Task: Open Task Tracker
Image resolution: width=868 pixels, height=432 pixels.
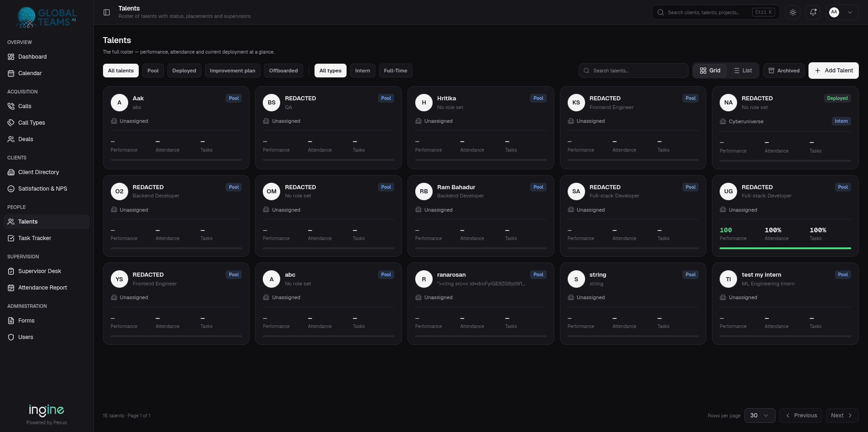Action: click(47, 238)
